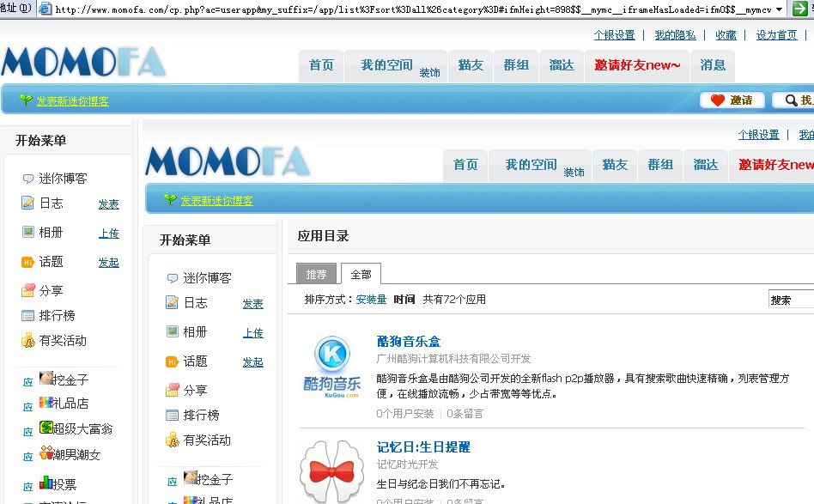Sort applications by 安装量

point(371,299)
